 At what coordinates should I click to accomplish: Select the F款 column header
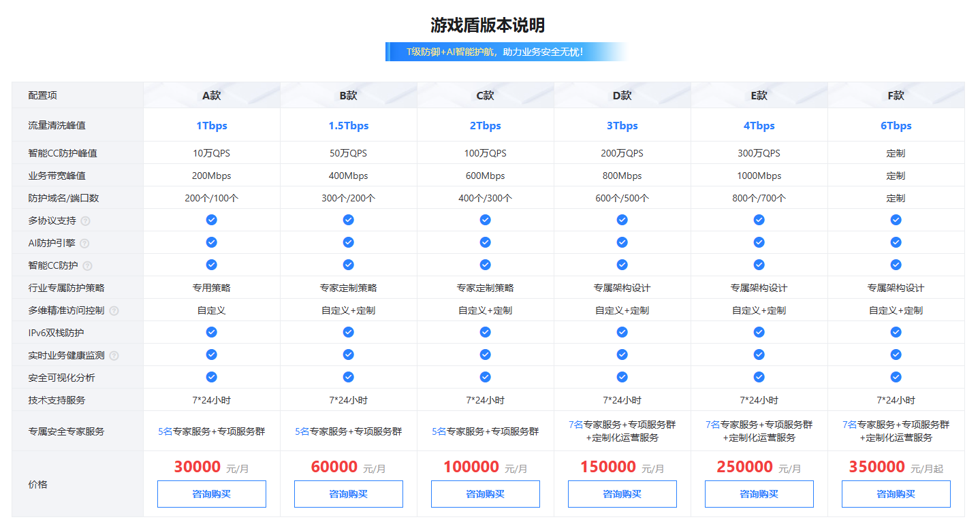(x=896, y=95)
